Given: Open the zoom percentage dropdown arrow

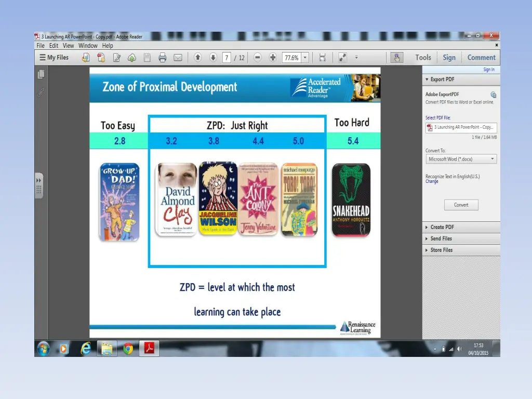Looking at the screenshot, I should [305, 58].
